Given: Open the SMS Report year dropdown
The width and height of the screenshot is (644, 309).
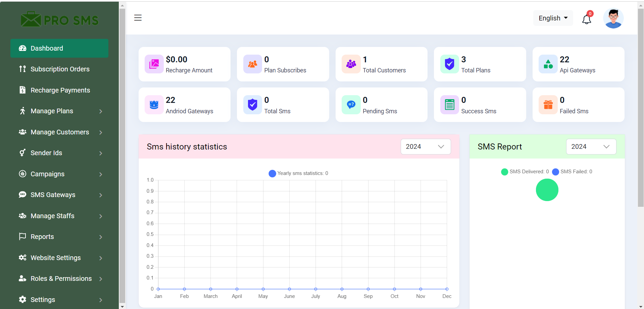Looking at the screenshot, I should 591,147.
